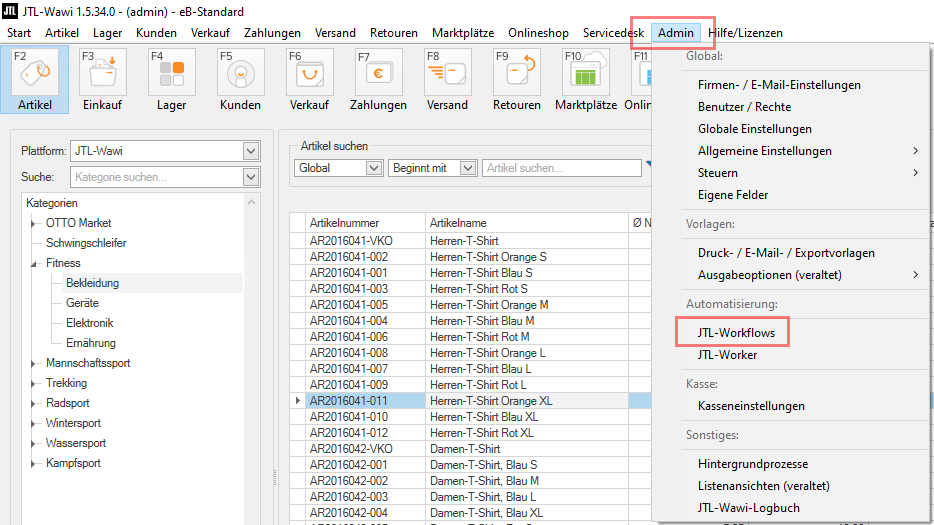Expand the OTTO Market category
Screen dimensions: 934x525
pyautogui.click(x=33, y=223)
